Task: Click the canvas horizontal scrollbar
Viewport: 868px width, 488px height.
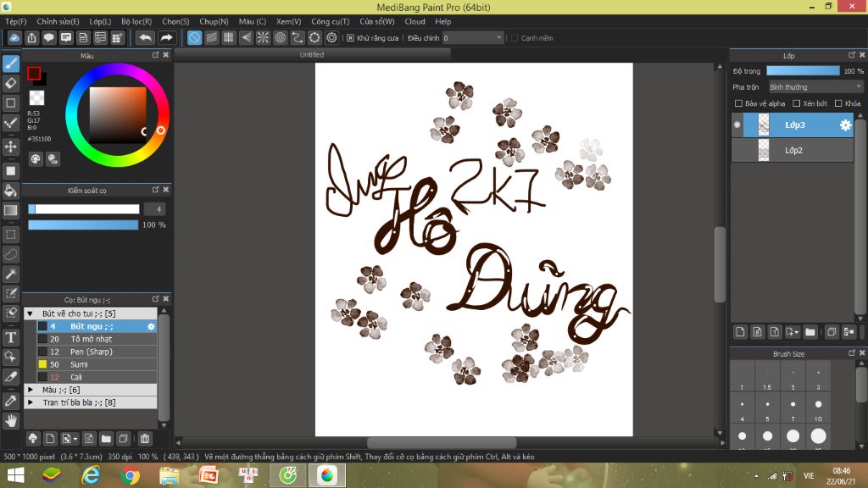Action: (442, 442)
